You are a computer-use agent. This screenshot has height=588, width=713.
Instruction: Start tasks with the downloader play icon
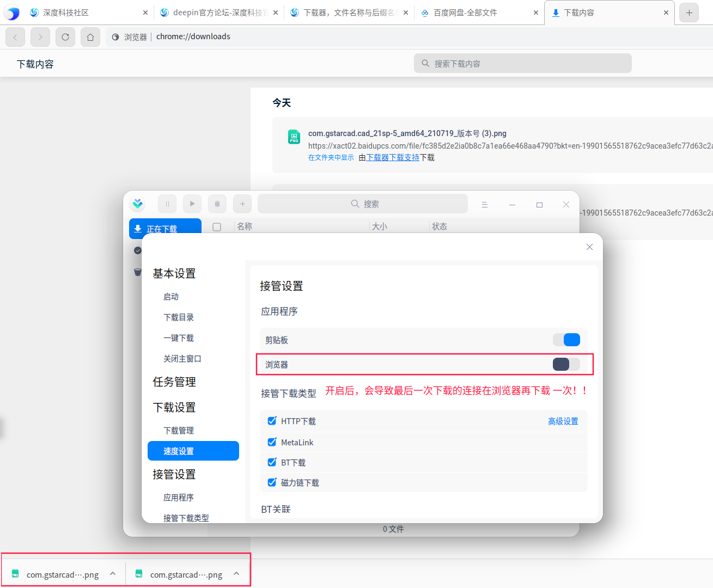192,204
